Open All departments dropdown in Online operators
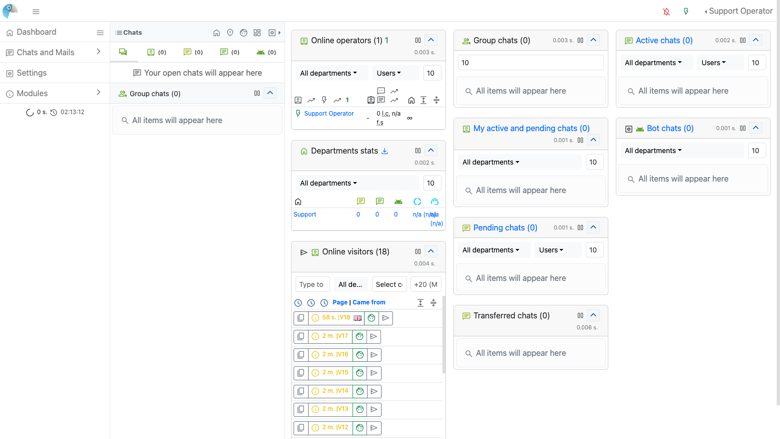 point(328,73)
